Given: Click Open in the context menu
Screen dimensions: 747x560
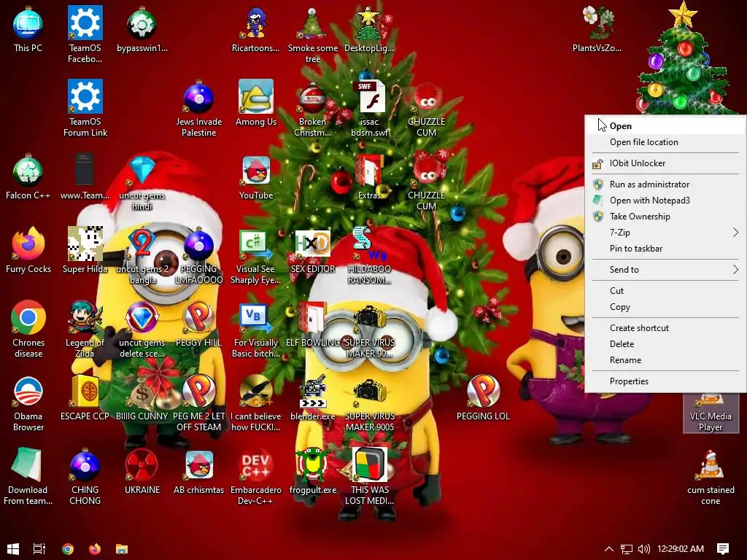Looking at the screenshot, I should [x=665, y=125].
